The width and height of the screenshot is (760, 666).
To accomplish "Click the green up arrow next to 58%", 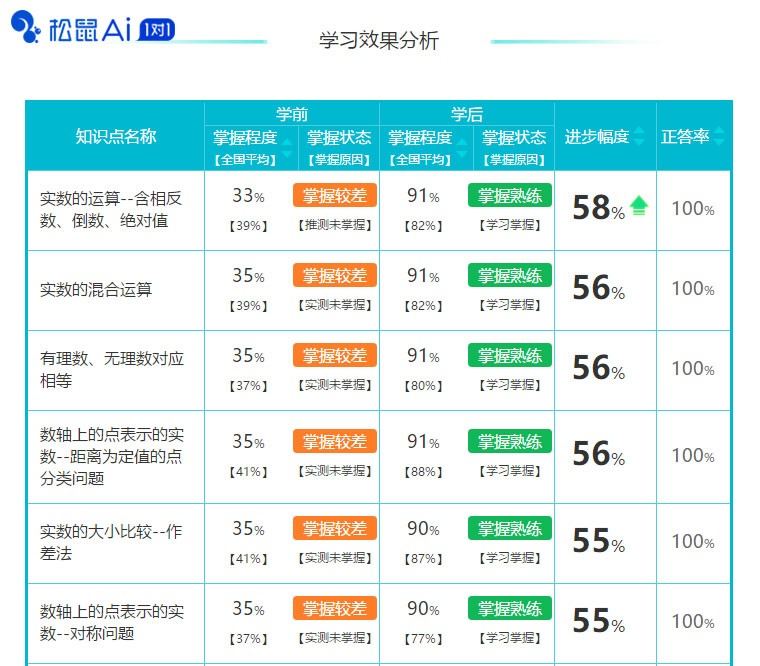I will (x=639, y=206).
